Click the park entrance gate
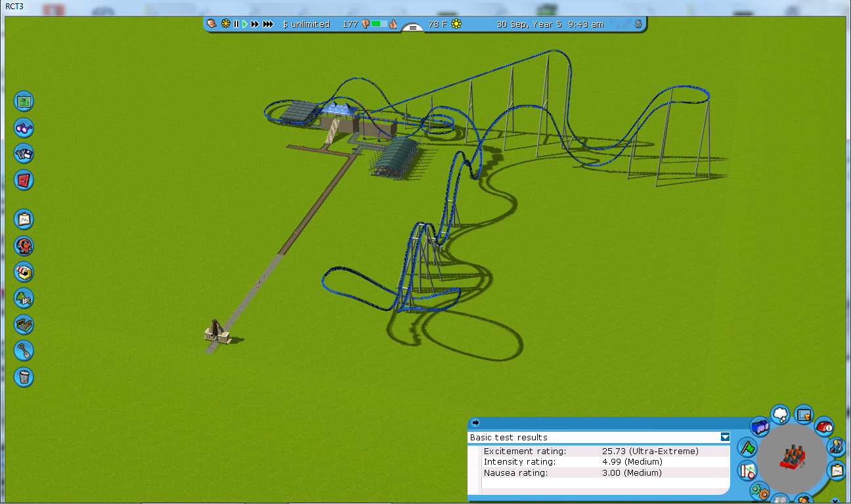Screen dimensions: 851x504 coord(216,331)
